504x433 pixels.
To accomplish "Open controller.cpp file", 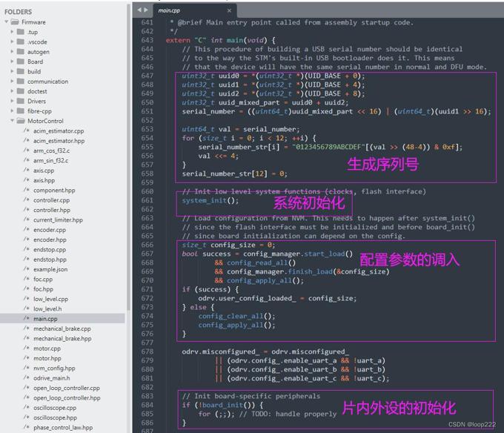I will click(51, 200).
